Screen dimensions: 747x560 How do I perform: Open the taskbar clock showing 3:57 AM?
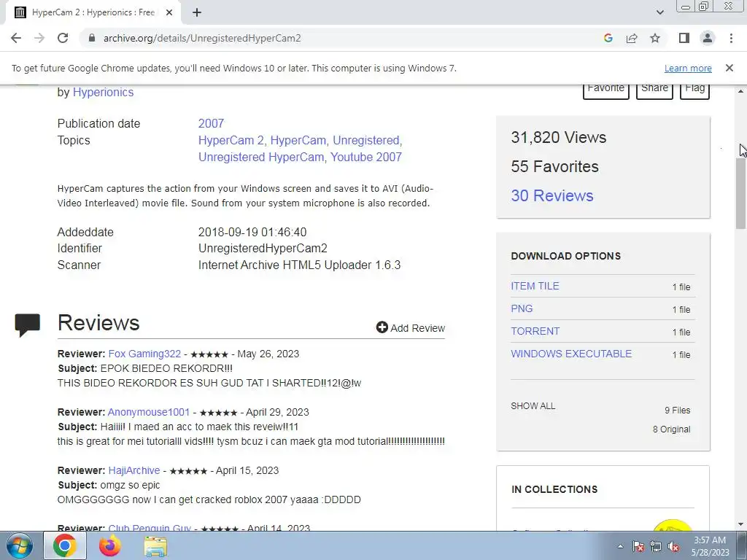point(710,545)
